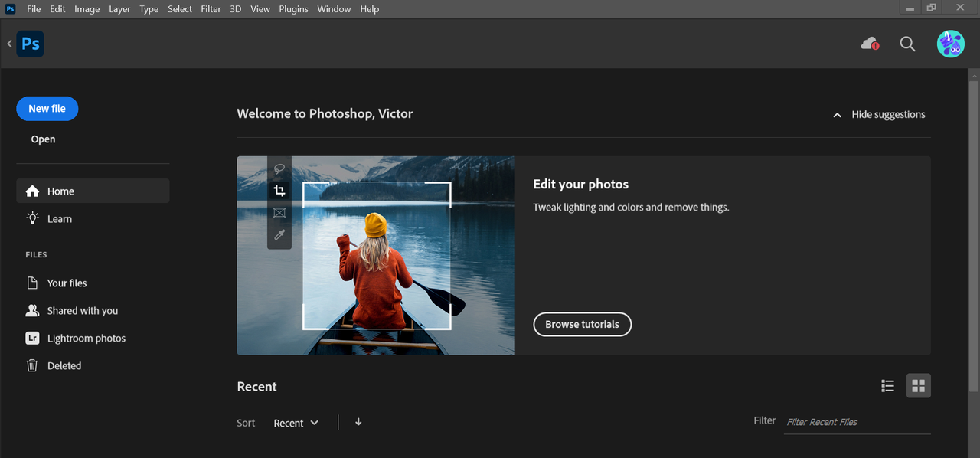Open the Edit menu
Screen dimensions: 980x458
(x=57, y=9)
